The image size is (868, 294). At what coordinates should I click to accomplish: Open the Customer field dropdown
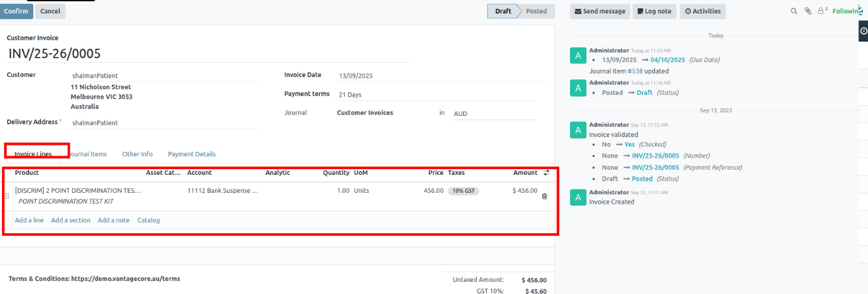[x=163, y=76]
